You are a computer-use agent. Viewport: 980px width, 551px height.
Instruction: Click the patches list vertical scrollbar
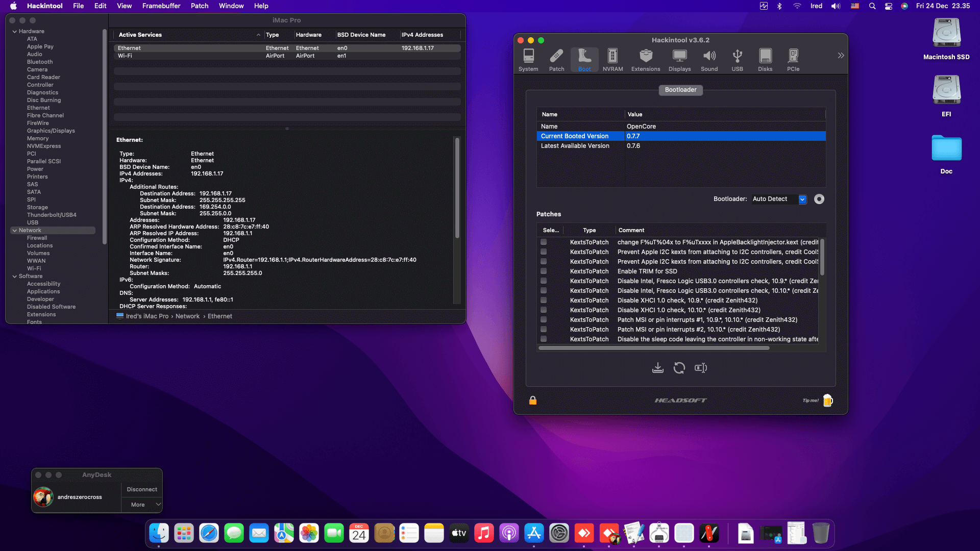click(822, 258)
